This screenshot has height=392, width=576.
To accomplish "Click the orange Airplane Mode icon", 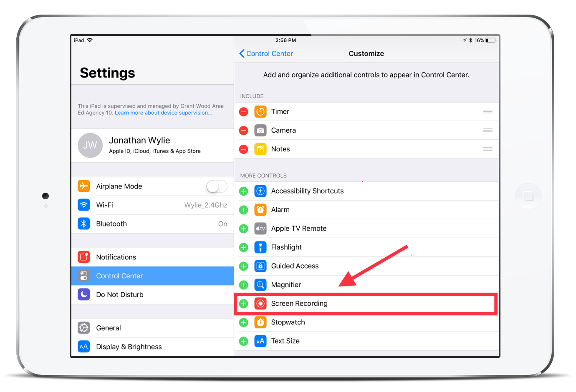I will tap(84, 186).
